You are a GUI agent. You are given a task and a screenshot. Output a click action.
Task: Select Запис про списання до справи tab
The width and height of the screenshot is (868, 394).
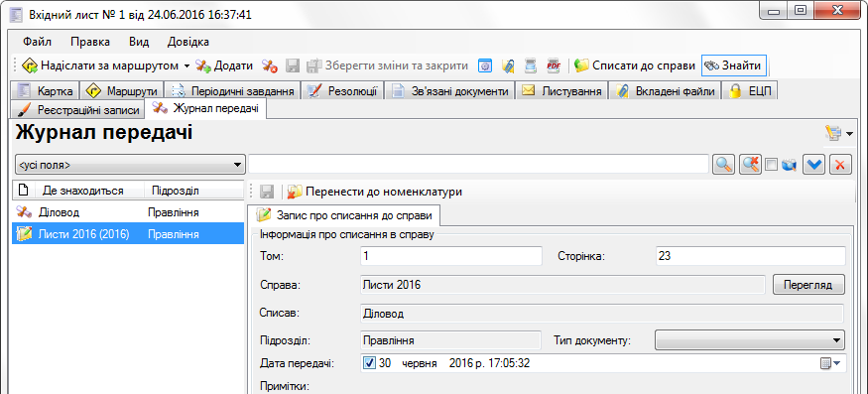343,215
